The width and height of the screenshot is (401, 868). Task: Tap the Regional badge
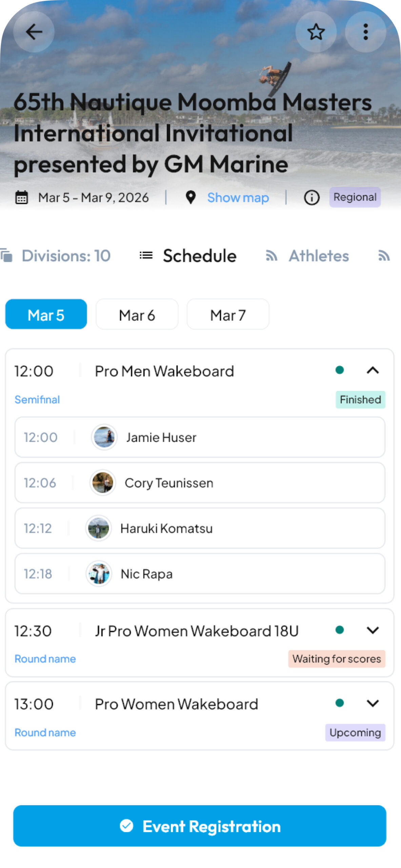(355, 197)
